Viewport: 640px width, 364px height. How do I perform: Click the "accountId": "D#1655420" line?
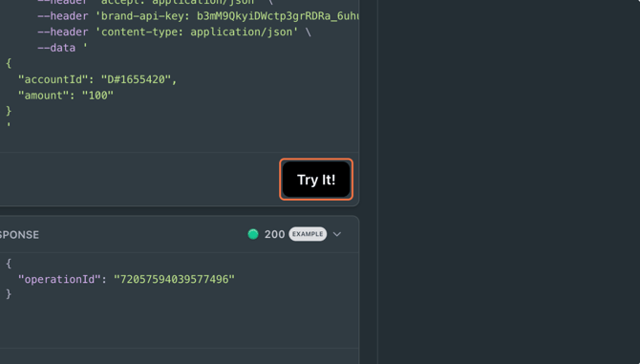click(97, 79)
